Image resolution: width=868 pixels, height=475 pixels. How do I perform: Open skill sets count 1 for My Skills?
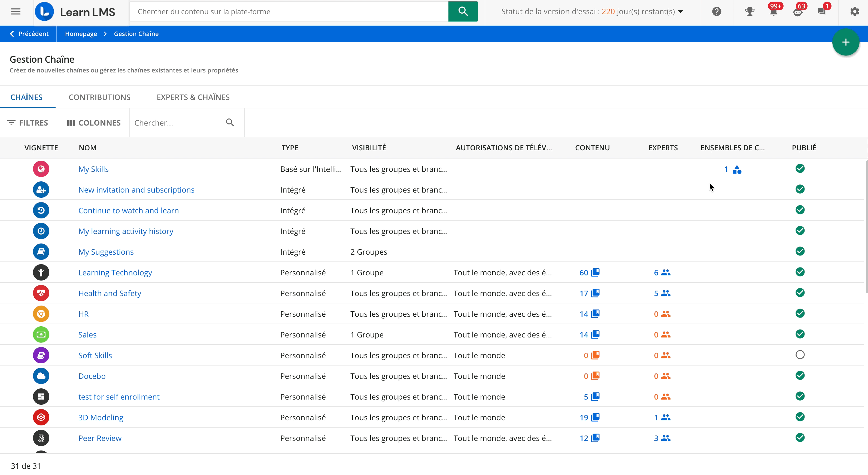(733, 169)
